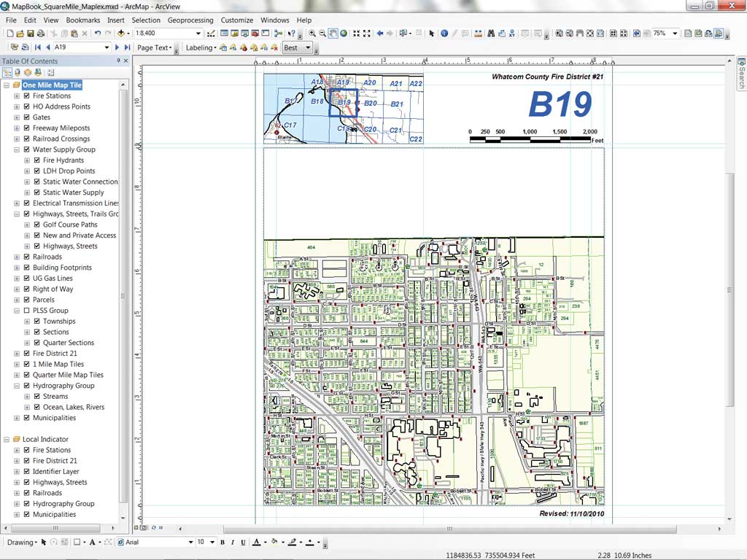Click the font color swatch
The height and width of the screenshot is (560, 747).
(x=256, y=542)
